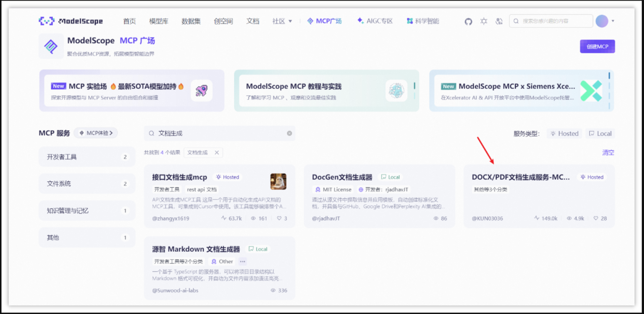This screenshot has width=644, height=314.
Task: Toggle the Hosted service type filter
Action: pos(564,134)
